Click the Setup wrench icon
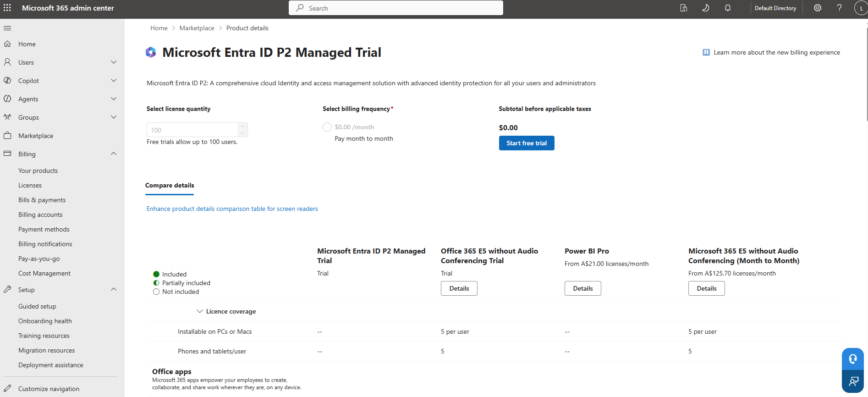 tap(7, 289)
